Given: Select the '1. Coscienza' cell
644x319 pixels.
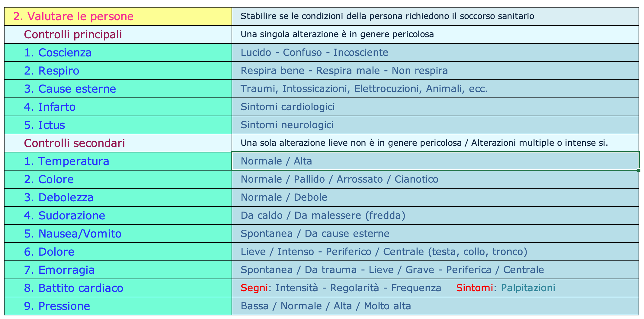Looking at the screenshot, I should (118, 53).
